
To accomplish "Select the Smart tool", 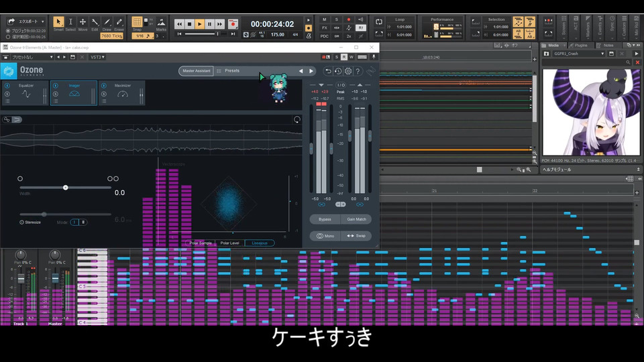I will click(58, 21).
